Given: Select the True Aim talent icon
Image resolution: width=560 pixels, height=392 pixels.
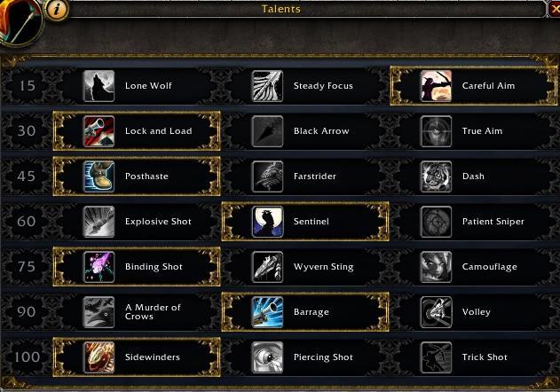Looking at the screenshot, I should click(x=436, y=131).
